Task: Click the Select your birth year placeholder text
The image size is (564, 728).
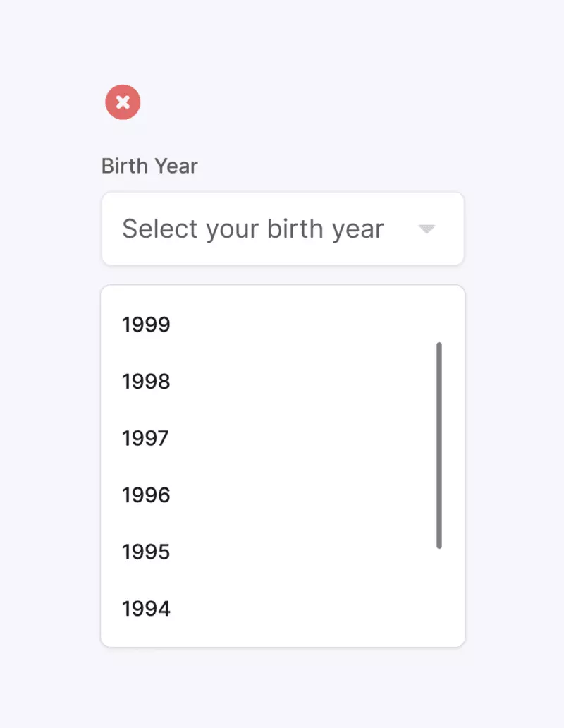Action: click(253, 229)
